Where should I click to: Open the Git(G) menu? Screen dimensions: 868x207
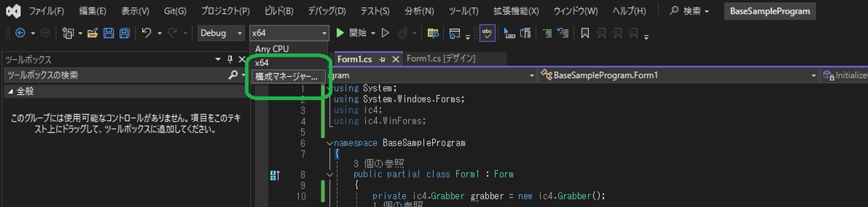[x=175, y=11]
